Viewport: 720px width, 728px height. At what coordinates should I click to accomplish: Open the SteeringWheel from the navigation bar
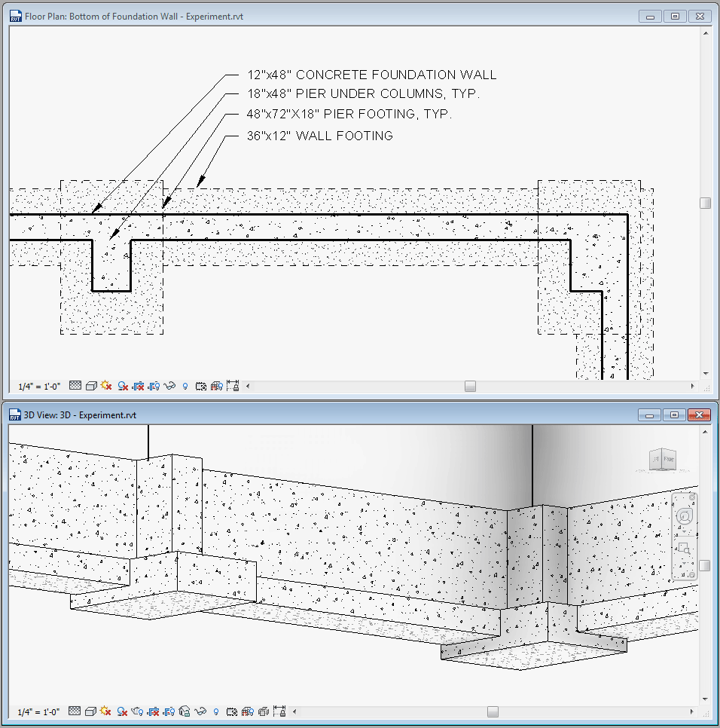coord(684,517)
